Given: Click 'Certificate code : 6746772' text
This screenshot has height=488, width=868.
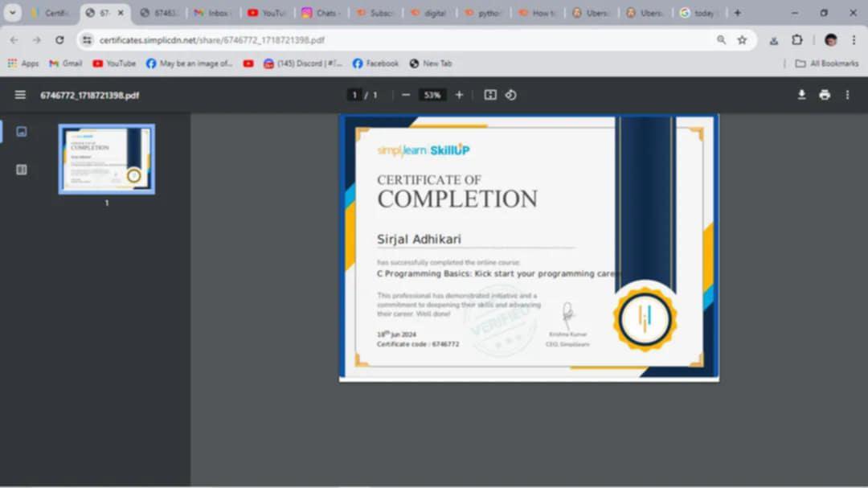Looking at the screenshot, I should pos(418,344).
